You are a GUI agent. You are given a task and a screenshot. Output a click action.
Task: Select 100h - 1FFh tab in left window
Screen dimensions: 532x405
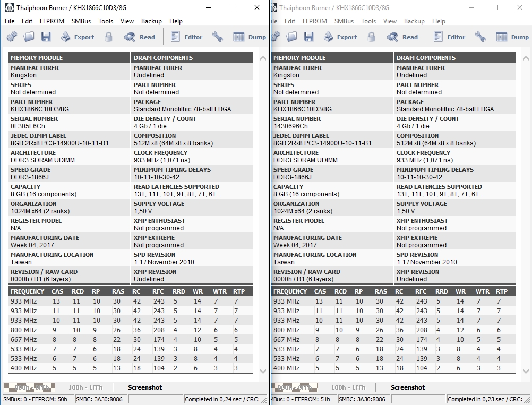click(x=85, y=387)
